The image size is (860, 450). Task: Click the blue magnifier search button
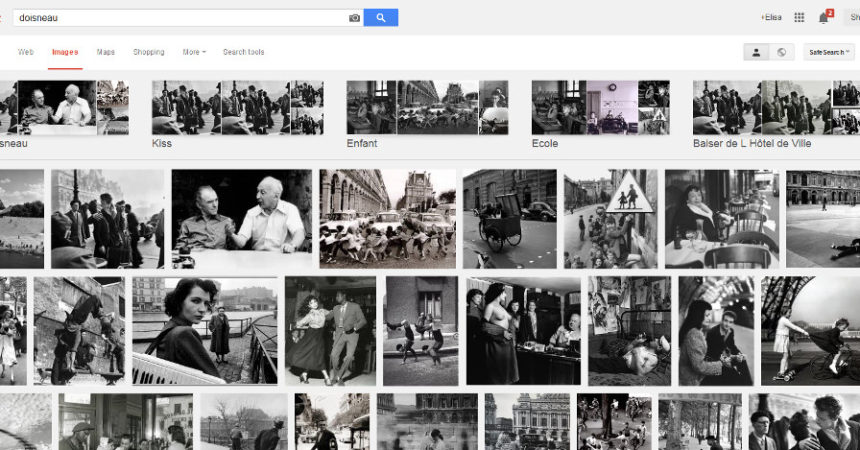(381, 18)
